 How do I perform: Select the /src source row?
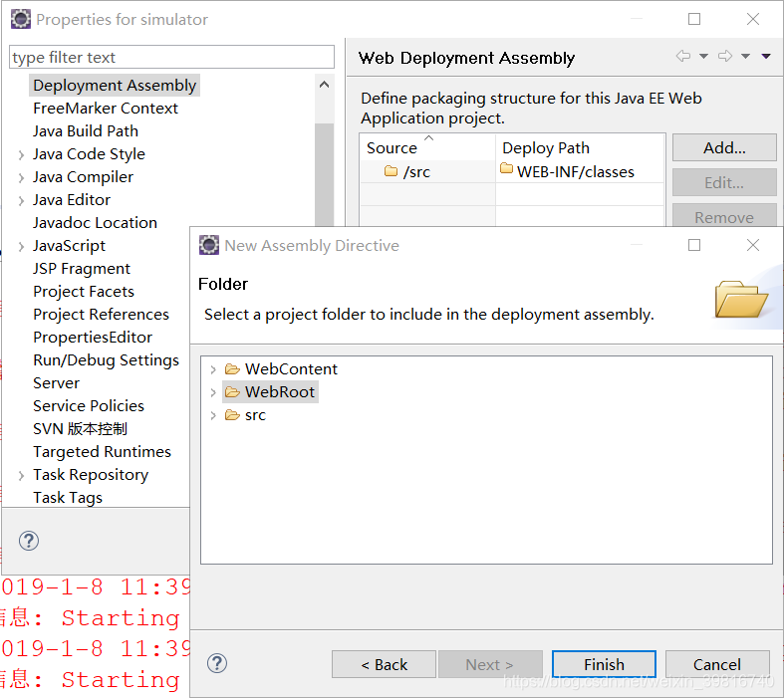point(427,171)
